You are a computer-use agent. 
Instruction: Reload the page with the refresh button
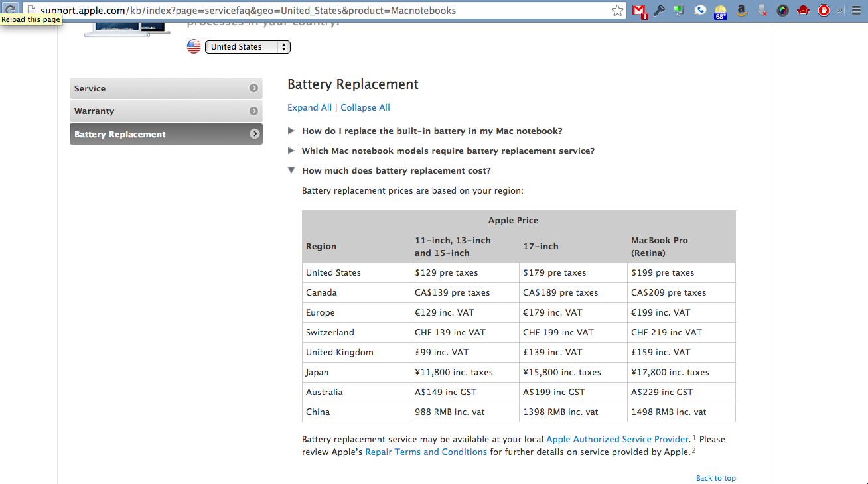9,10
